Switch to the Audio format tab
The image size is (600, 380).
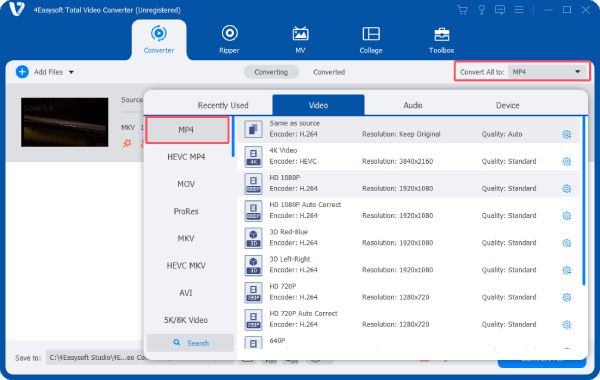413,105
